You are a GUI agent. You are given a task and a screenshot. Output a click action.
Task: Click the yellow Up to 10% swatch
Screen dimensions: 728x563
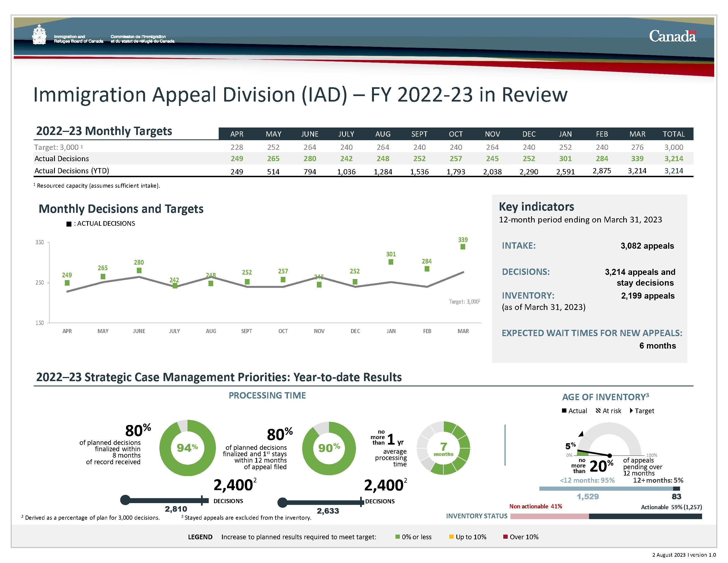[x=451, y=537]
